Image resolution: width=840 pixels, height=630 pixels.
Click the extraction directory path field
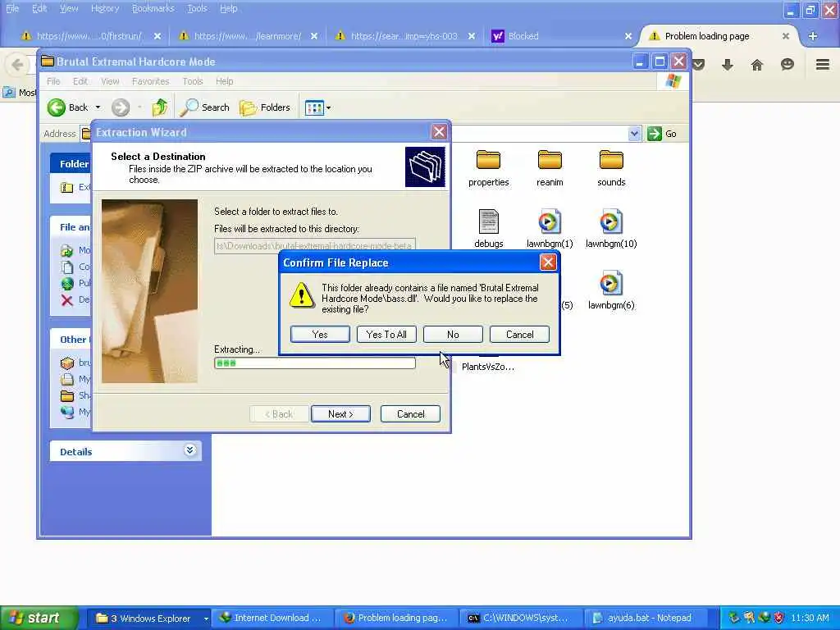[x=314, y=245]
